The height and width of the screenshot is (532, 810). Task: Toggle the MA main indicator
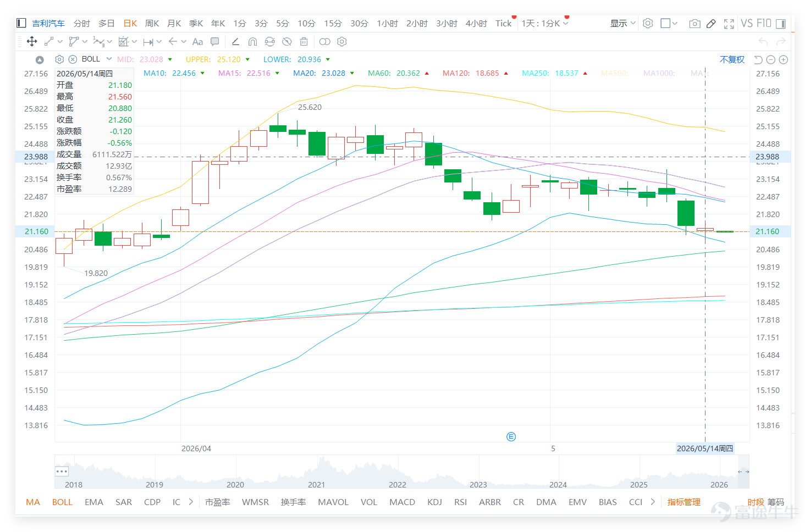[33, 502]
